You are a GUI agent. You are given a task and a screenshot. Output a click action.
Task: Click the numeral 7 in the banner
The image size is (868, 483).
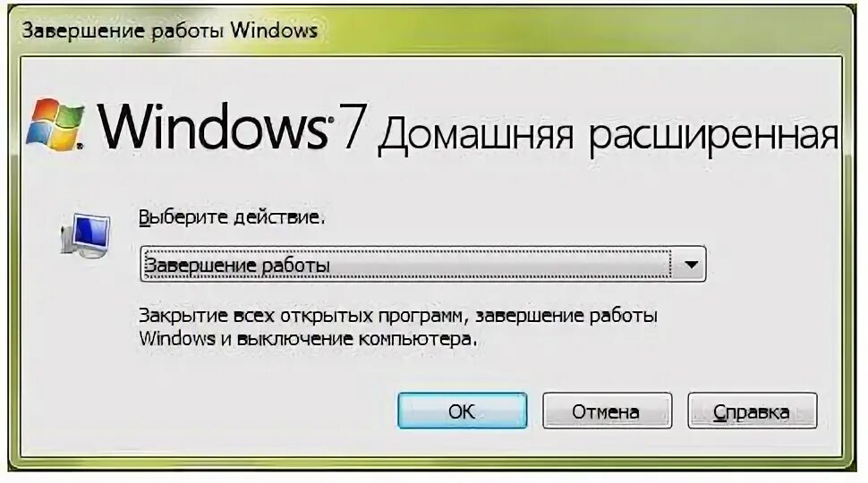tap(352, 127)
